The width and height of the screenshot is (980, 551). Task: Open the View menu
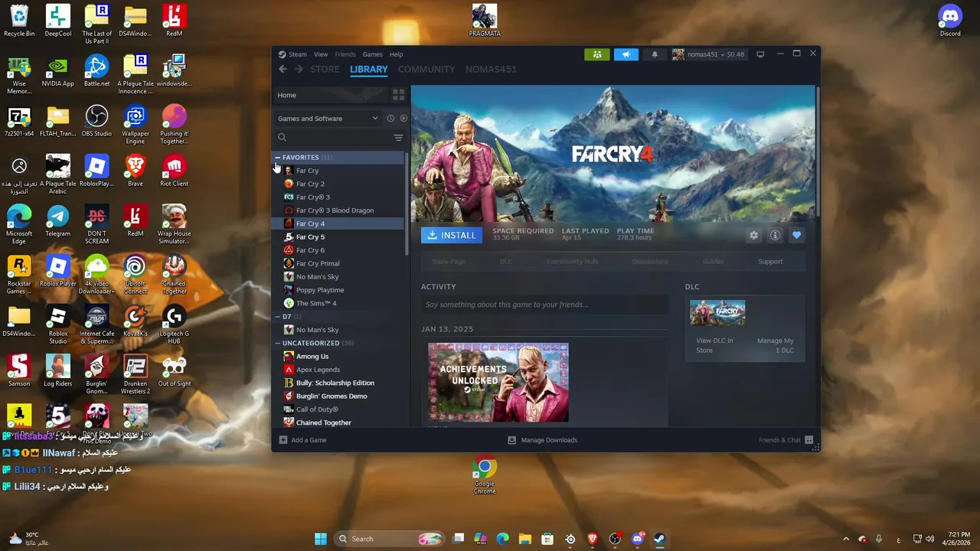[321, 54]
